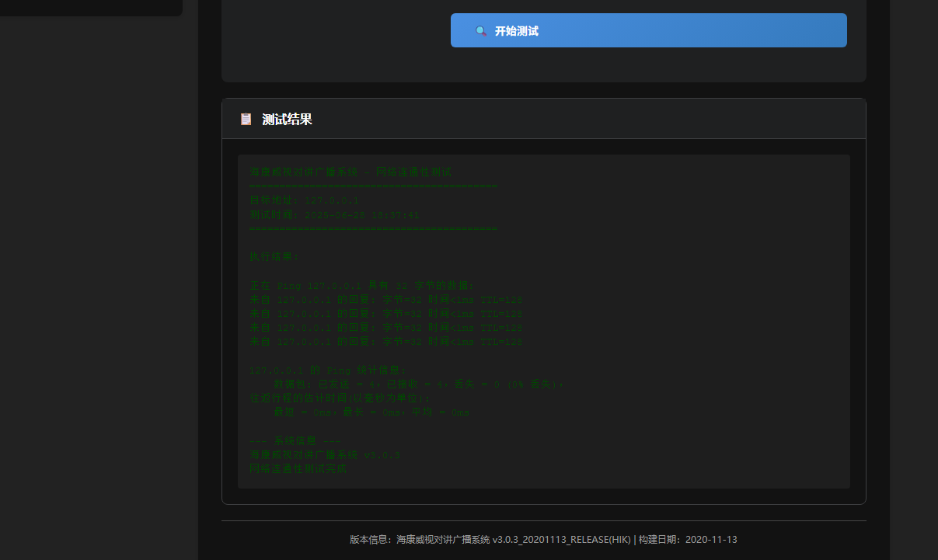Click the 网络连通性测试完成 line
Screen dimensions: 938x560
tap(298, 468)
